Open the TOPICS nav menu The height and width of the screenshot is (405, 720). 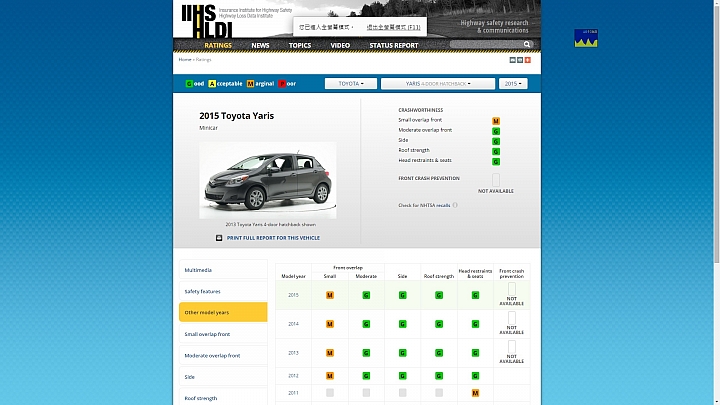[x=300, y=45]
